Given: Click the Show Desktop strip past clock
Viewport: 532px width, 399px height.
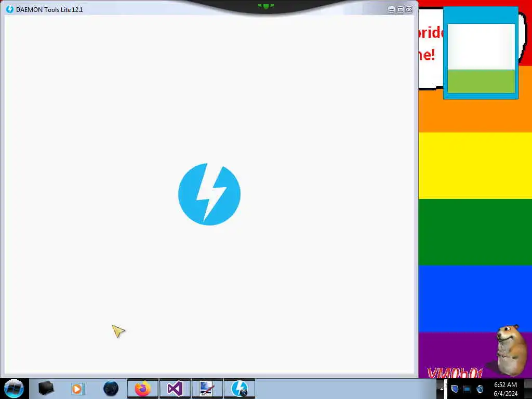Looking at the screenshot, I should (x=528, y=389).
